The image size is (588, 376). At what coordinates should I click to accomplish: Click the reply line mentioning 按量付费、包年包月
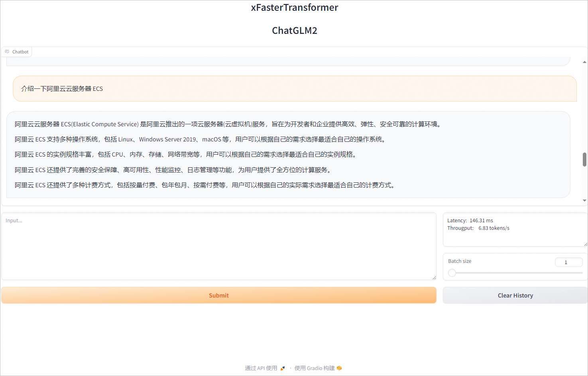tap(206, 185)
